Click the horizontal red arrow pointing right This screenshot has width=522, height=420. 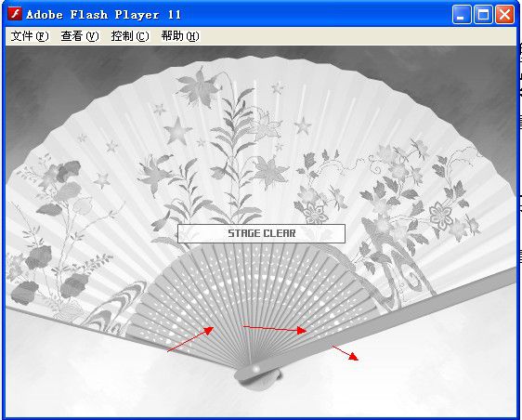tap(275, 329)
